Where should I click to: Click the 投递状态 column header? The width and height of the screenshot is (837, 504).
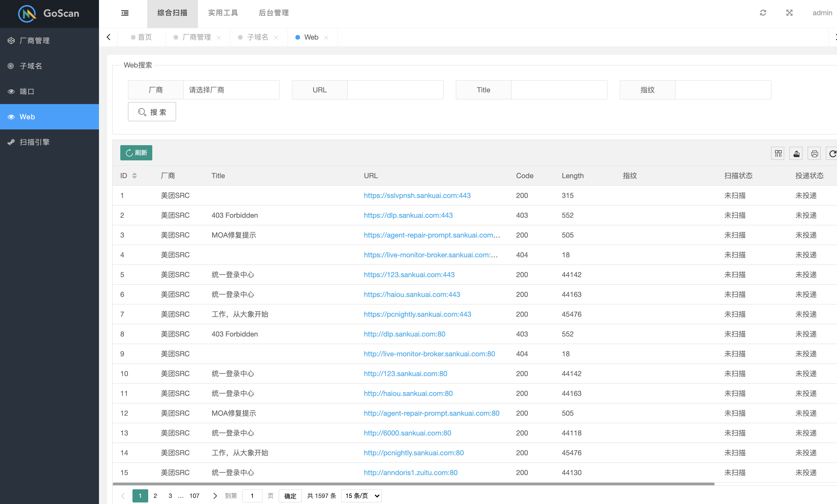coord(809,176)
